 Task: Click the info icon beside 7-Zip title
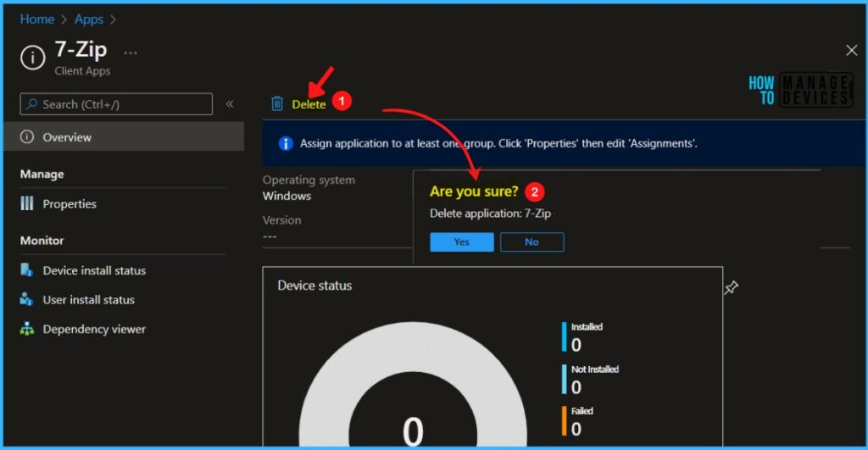click(33, 58)
